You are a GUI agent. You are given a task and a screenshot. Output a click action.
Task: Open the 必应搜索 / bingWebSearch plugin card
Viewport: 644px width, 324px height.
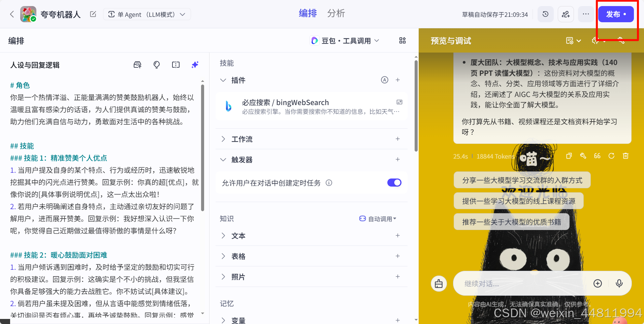coord(312,106)
